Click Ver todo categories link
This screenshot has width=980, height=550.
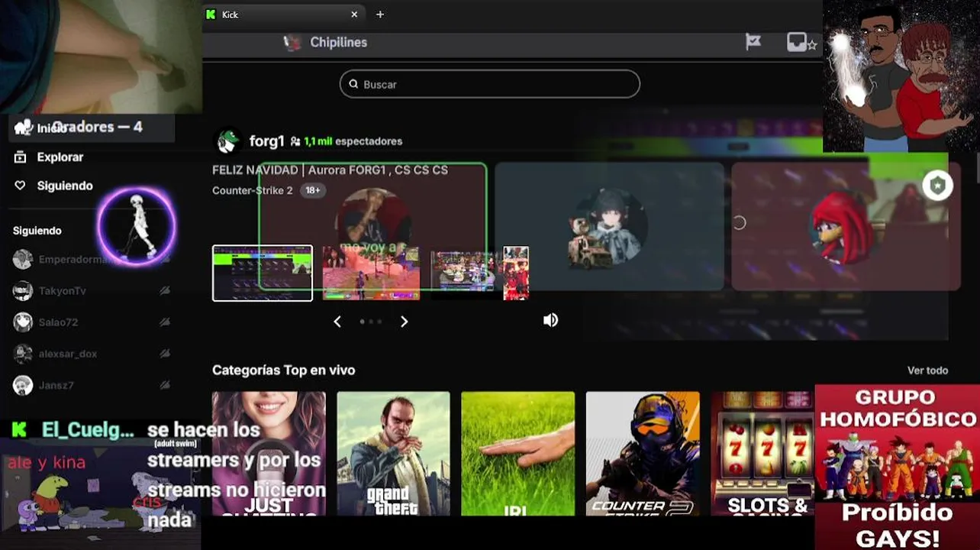[927, 370]
